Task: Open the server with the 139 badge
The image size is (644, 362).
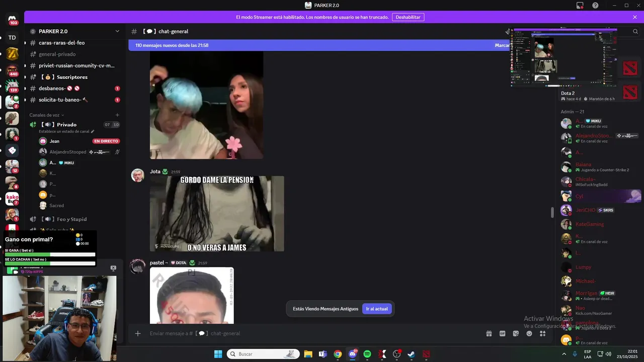Action: click(x=12, y=86)
